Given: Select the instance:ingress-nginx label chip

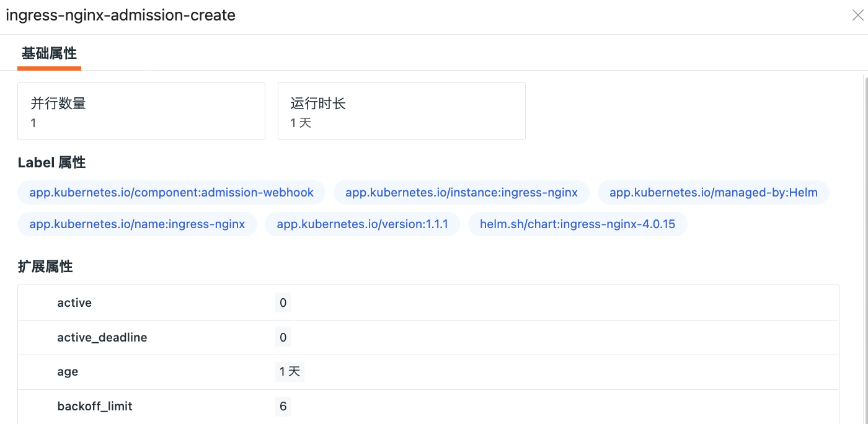Looking at the screenshot, I should pyautogui.click(x=461, y=193).
